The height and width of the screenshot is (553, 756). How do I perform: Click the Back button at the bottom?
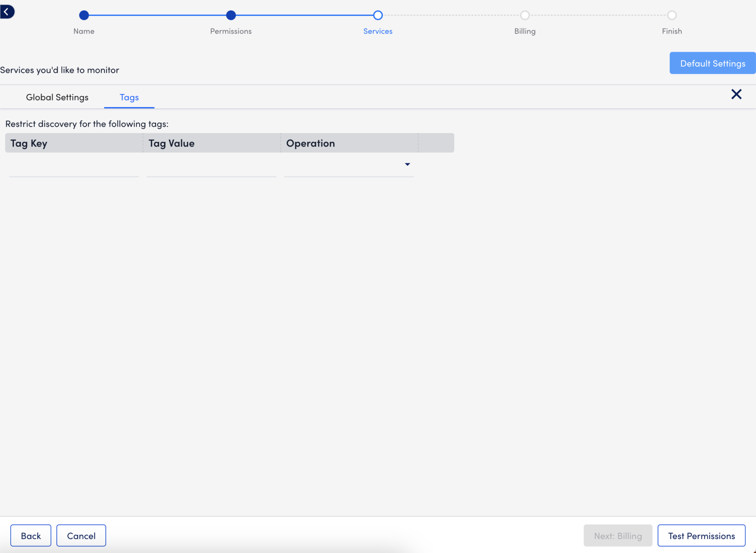coord(31,535)
